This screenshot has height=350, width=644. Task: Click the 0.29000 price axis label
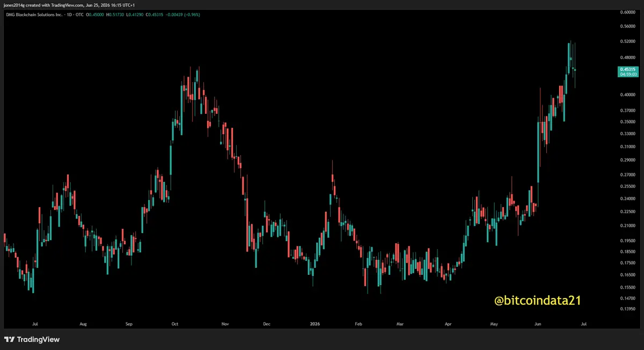tap(627, 160)
